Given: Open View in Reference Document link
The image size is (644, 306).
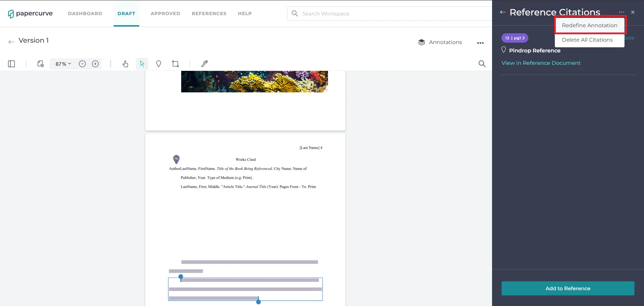Looking at the screenshot, I should 541,63.
